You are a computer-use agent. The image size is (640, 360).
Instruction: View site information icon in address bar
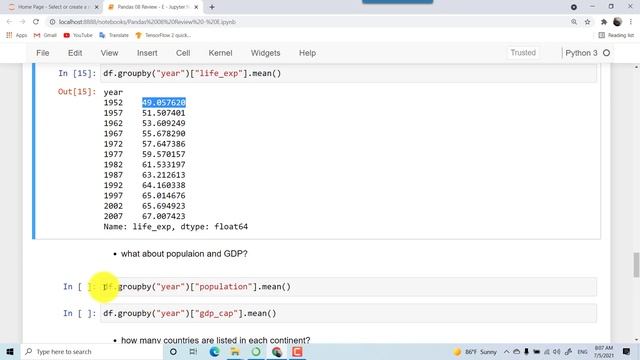coord(52,22)
